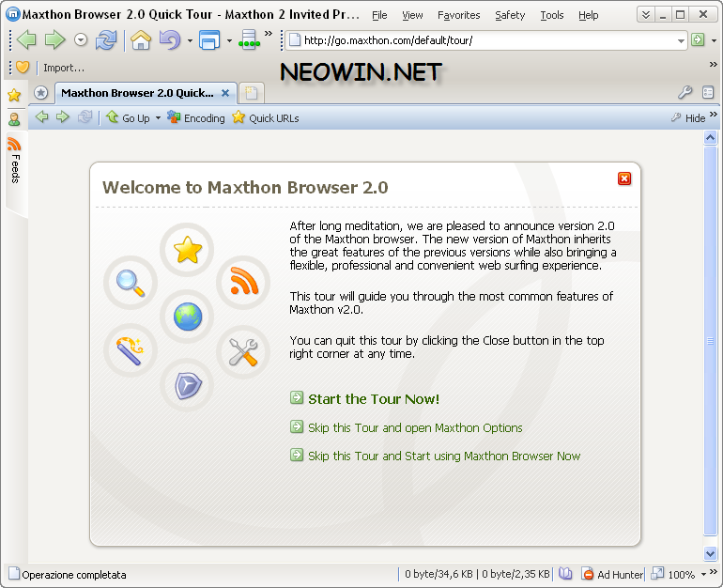Click the Go Up button
The image size is (723, 588).
pyautogui.click(x=128, y=117)
